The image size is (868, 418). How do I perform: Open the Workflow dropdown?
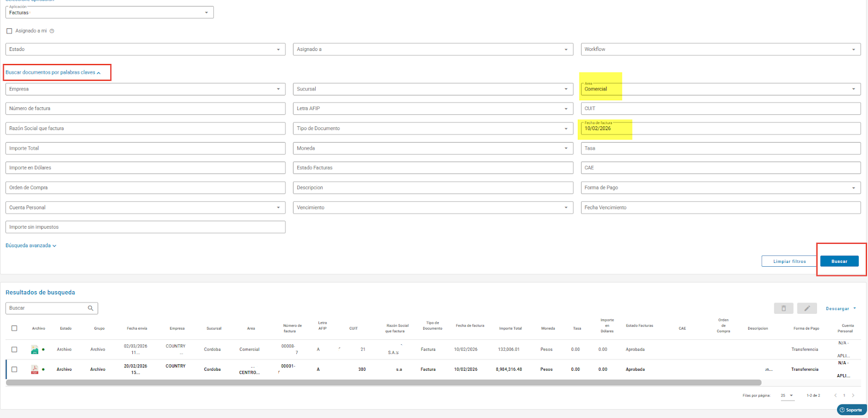pos(720,49)
